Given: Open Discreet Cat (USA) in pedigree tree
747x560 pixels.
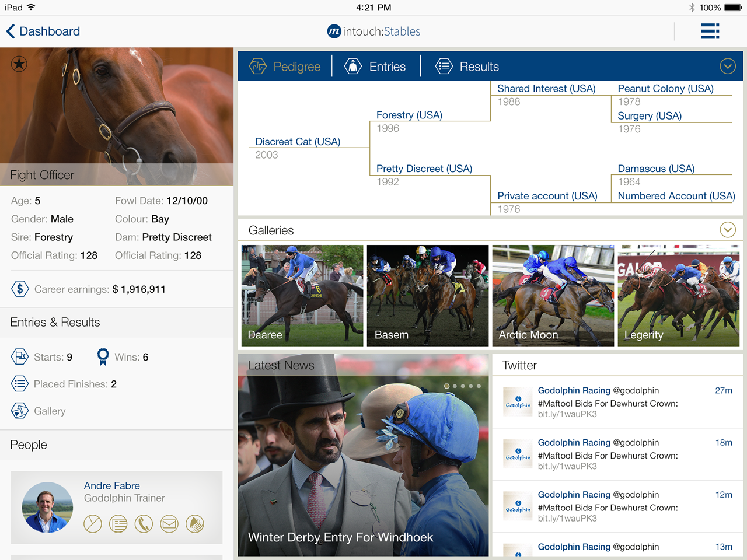Looking at the screenshot, I should (x=298, y=142).
